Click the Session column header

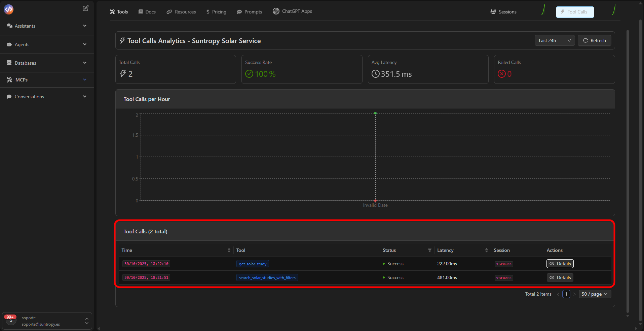tap(502, 250)
